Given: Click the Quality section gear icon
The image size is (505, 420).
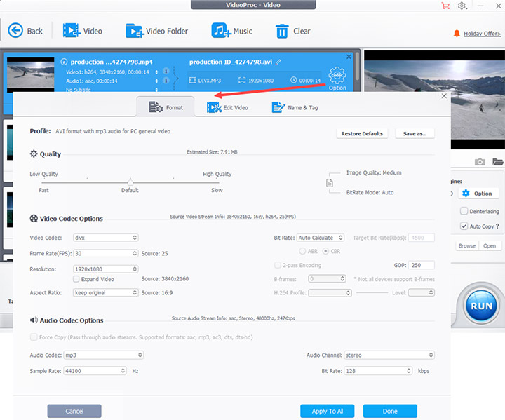Looking at the screenshot, I should pos(34,154).
